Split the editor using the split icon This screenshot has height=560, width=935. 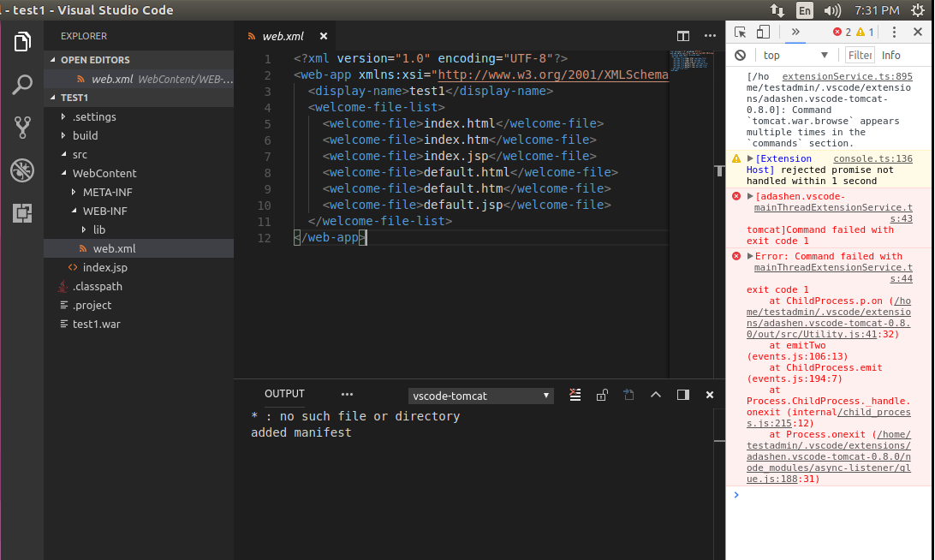[x=682, y=36]
